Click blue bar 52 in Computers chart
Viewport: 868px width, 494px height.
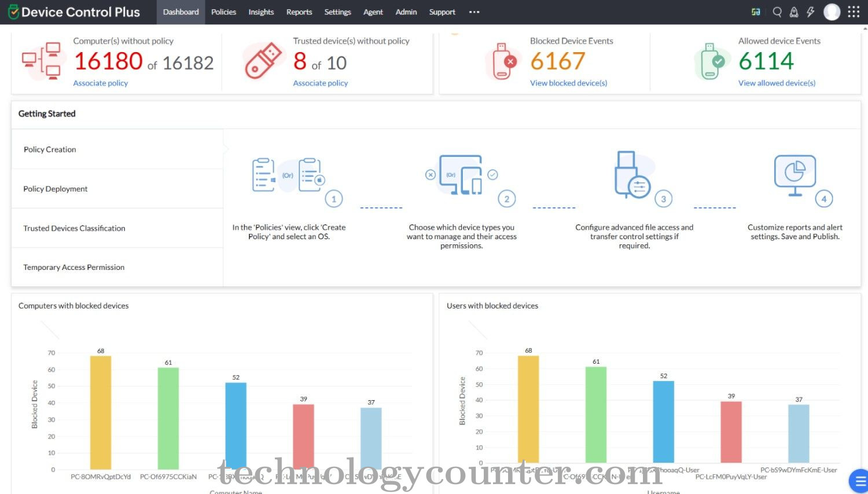pyautogui.click(x=236, y=426)
